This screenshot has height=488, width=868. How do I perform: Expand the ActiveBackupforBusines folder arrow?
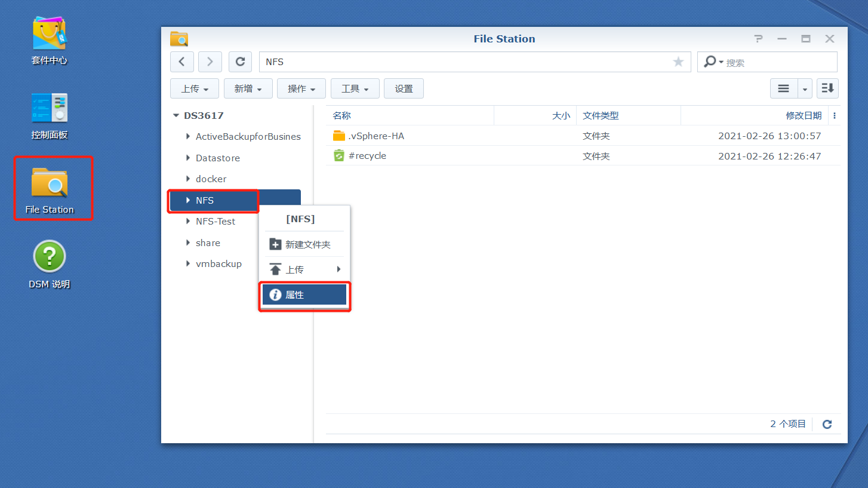pyautogui.click(x=188, y=137)
